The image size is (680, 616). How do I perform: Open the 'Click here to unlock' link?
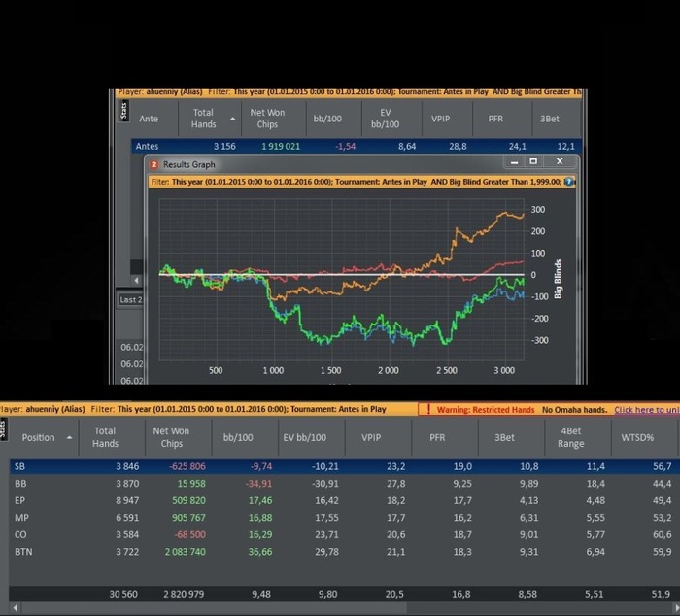pyautogui.click(x=647, y=409)
